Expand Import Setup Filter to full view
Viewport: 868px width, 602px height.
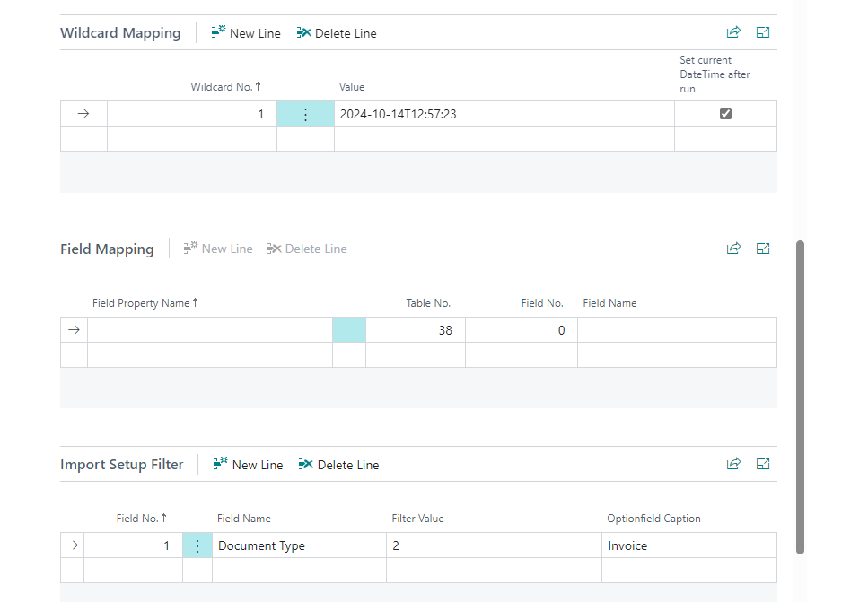point(763,464)
